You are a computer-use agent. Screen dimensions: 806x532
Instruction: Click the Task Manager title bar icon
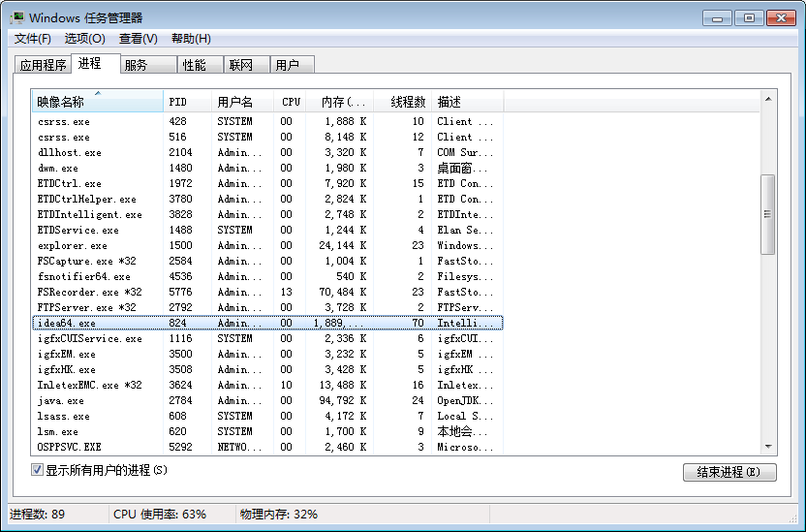17,18
